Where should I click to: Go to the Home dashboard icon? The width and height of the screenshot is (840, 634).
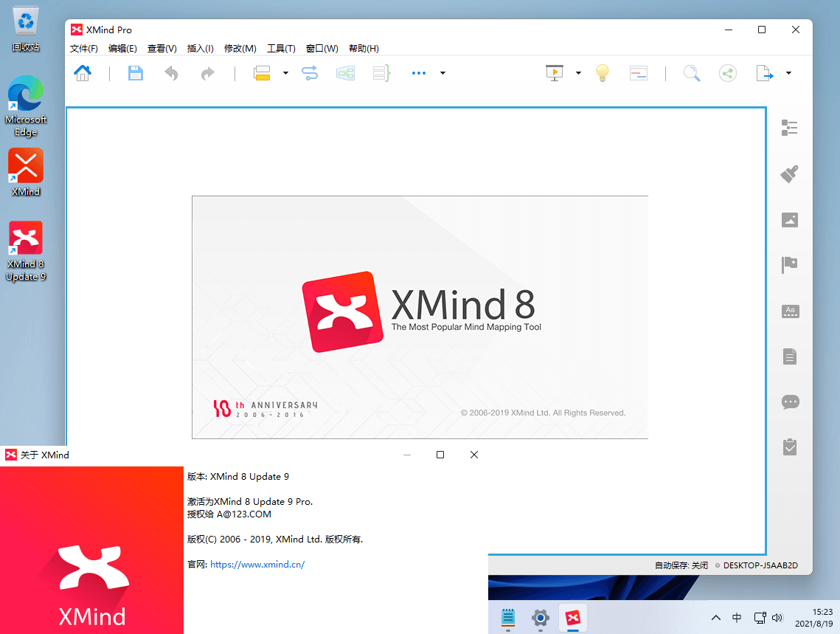pos(83,73)
